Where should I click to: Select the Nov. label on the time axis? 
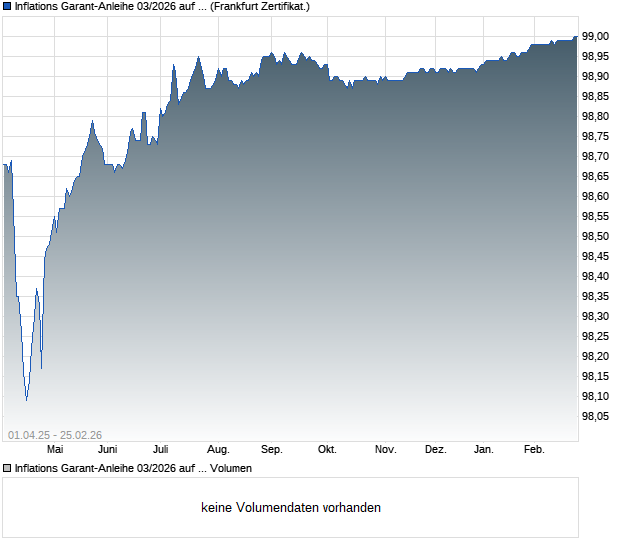coord(385,450)
